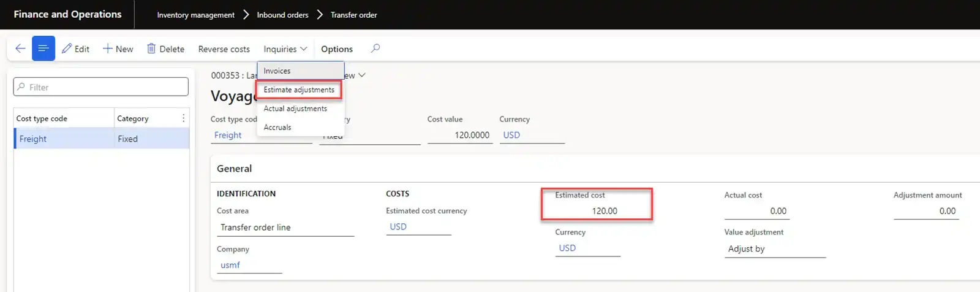Click the Reverse costs button
Image resolution: width=980 pixels, height=292 pixels.
(224, 49)
